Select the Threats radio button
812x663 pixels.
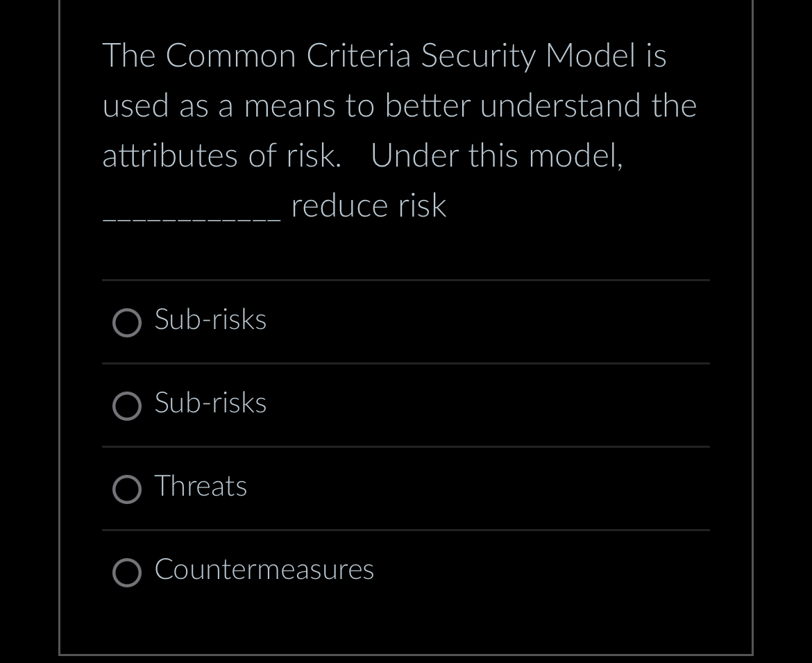(127, 489)
